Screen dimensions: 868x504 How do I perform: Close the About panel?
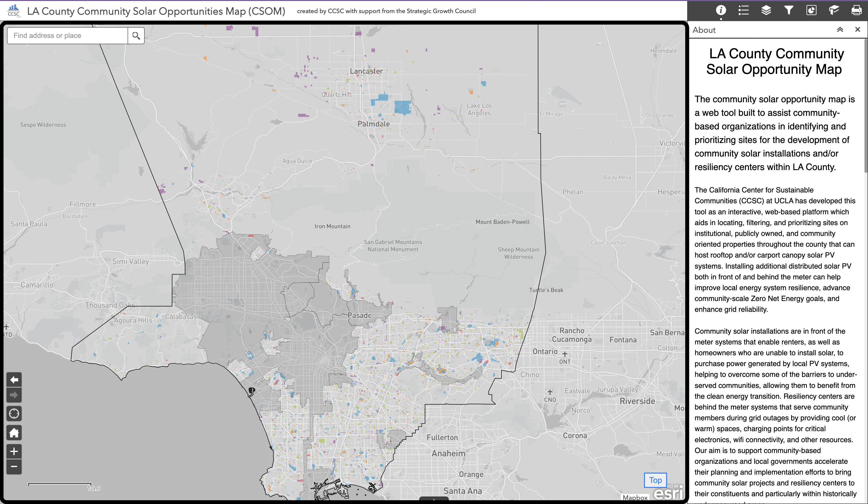coord(857,30)
